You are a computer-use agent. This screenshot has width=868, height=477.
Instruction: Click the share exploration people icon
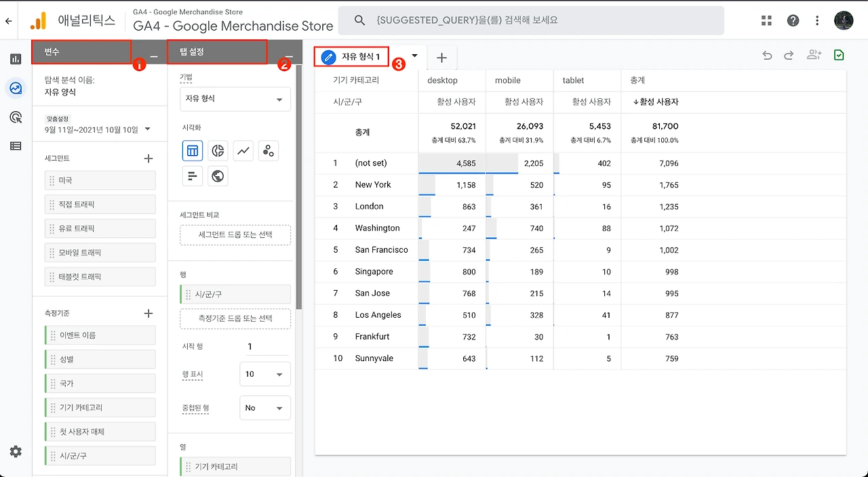coord(814,56)
